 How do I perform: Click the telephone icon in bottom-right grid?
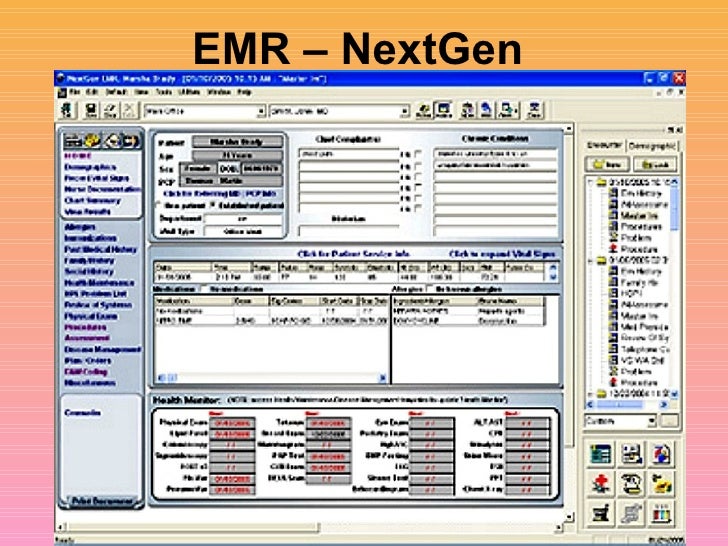(630, 484)
